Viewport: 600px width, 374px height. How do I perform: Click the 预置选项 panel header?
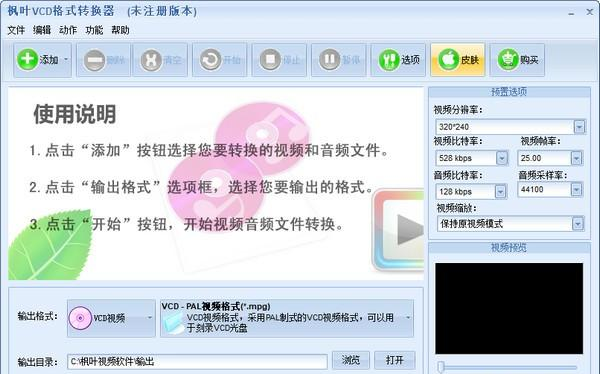[x=509, y=92]
